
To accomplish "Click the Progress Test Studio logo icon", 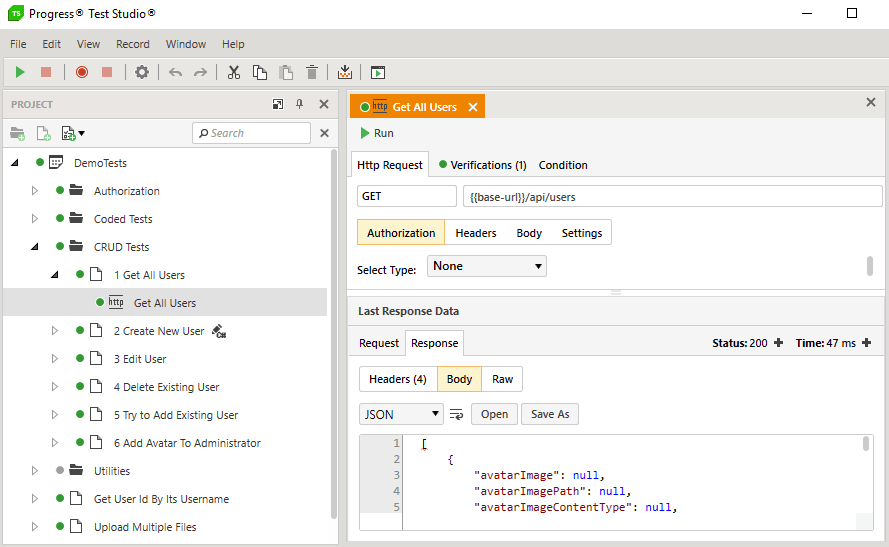I will point(16,14).
